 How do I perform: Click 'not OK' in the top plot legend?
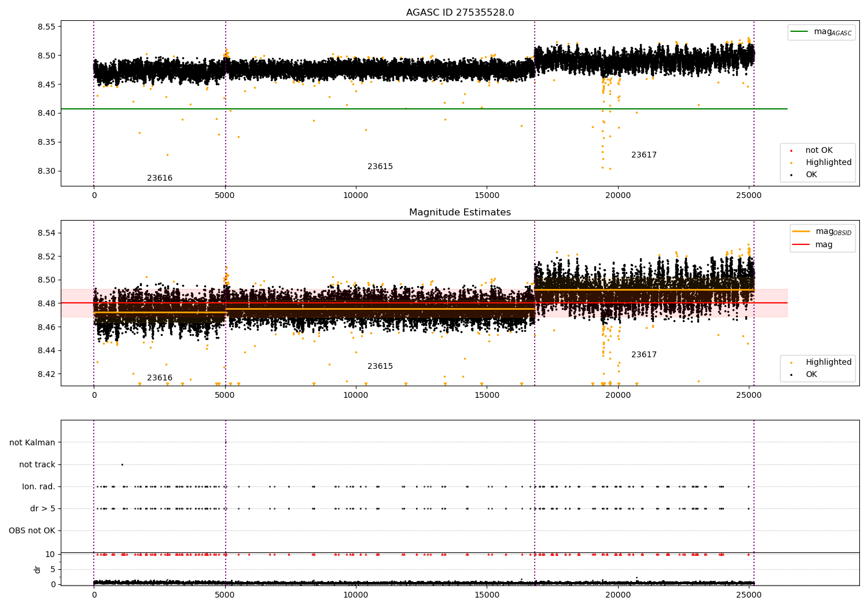819,151
